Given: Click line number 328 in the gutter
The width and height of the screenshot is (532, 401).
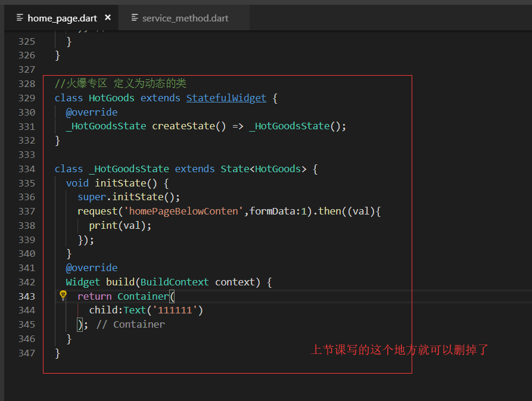Looking at the screenshot, I should point(27,84).
